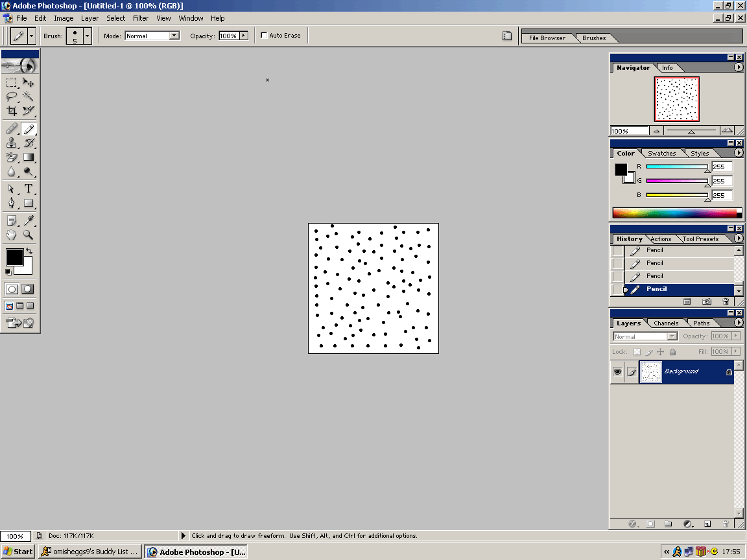Open omisheggs9's Buddy List taskbar button
This screenshot has width=747, height=560.
(x=90, y=552)
